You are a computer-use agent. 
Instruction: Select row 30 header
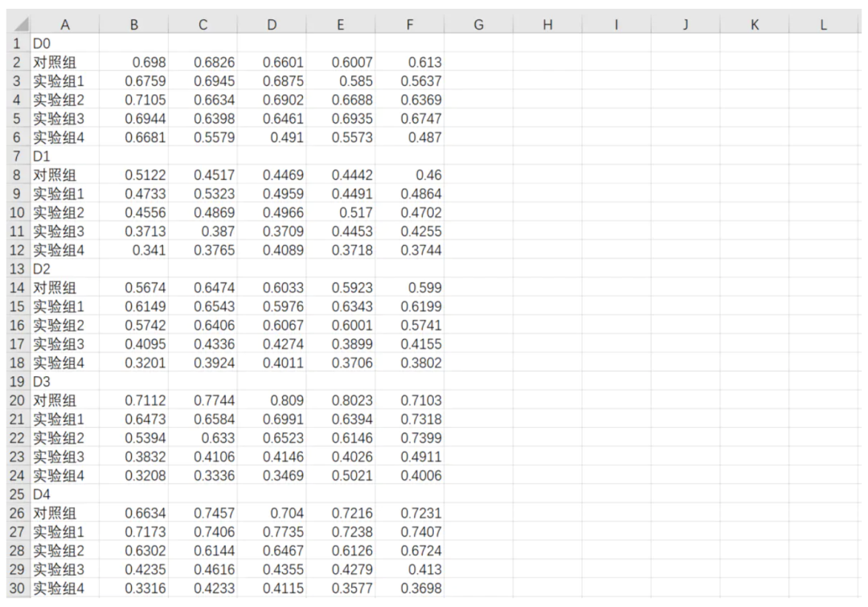(x=18, y=589)
